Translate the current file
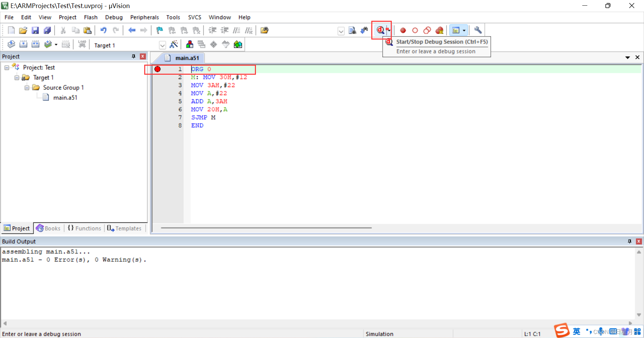Image resolution: width=644 pixels, height=338 pixels. pyautogui.click(x=11, y=44)
